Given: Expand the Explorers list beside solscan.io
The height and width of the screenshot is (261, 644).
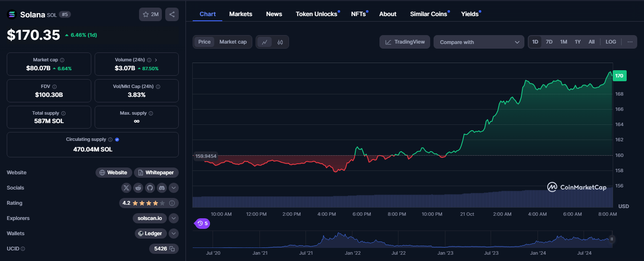Looking at the screenshot, I should [174, 218].
